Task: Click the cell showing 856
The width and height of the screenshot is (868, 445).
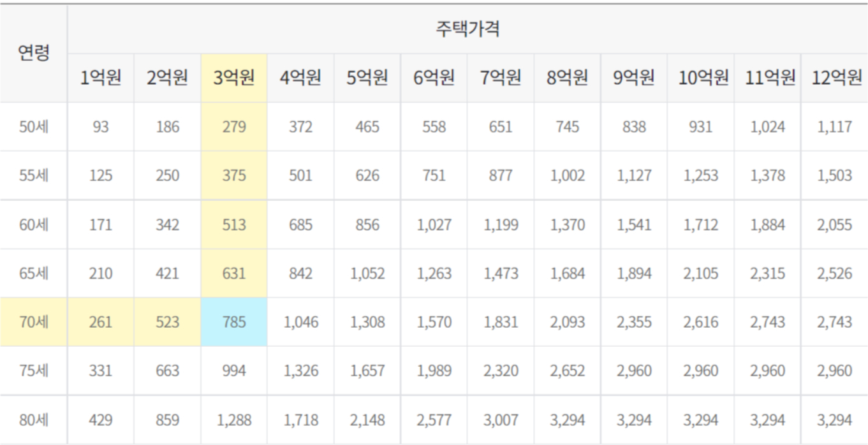Action: 367,224
